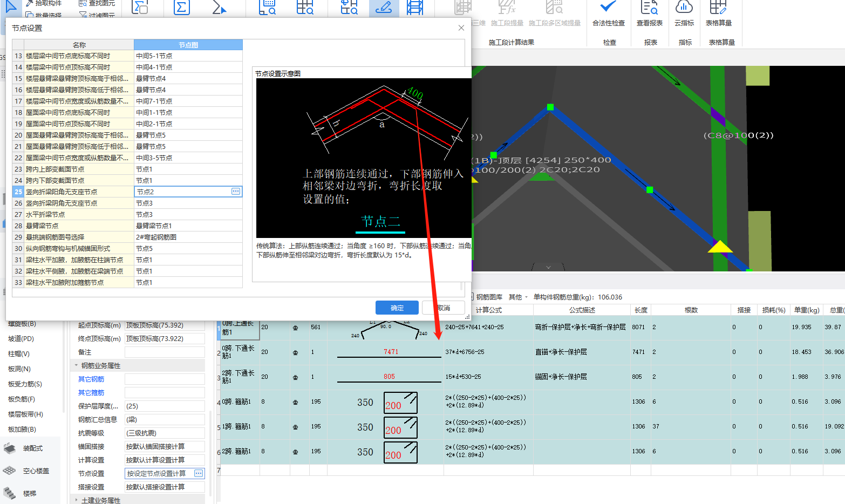Click the highlighted edit-rebar pencil icon
Screen dimensions: 845x504
tap(384, 7)
